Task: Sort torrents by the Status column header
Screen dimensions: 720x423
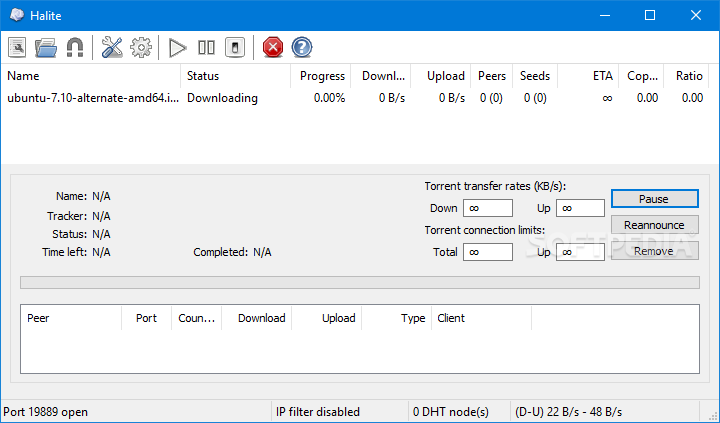Action: coord(236,76)
